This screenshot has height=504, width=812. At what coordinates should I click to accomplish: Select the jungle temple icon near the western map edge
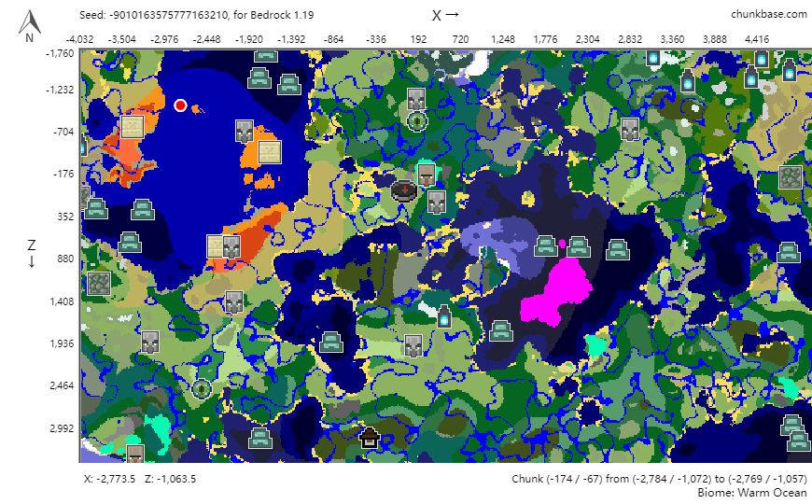(x=98, y=284)
